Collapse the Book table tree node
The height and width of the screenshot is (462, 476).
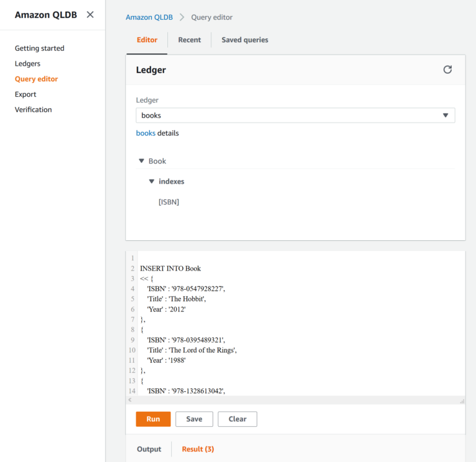coord(141,161)
